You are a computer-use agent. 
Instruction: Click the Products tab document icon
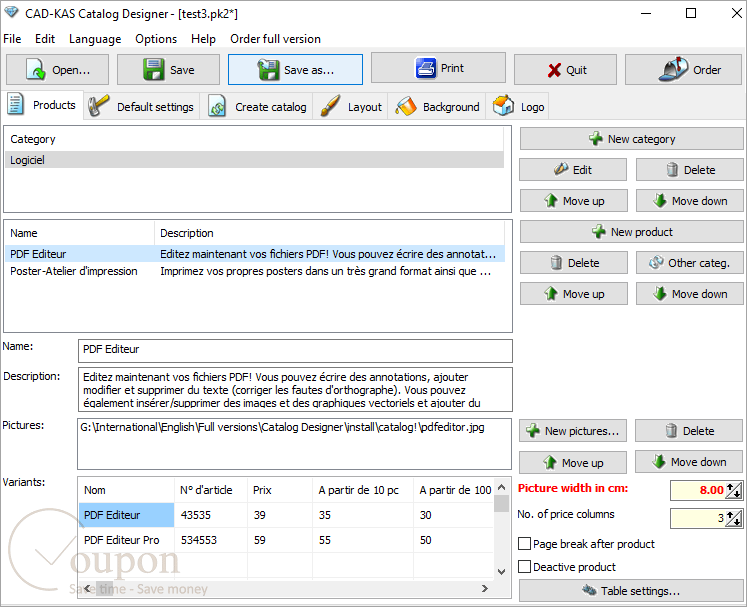click(15, 104)
